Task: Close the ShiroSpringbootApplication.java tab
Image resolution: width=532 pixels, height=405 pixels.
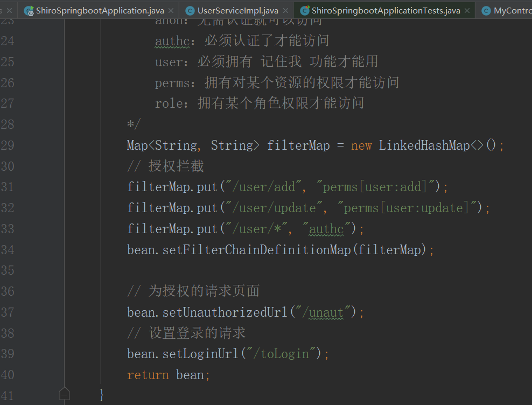Action: tap(171, 10)
